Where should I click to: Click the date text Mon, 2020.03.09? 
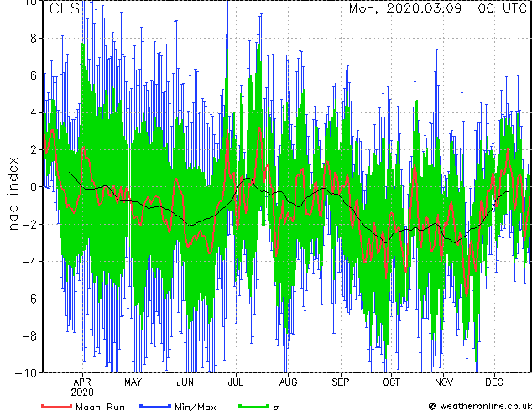[x=405, y=8]
